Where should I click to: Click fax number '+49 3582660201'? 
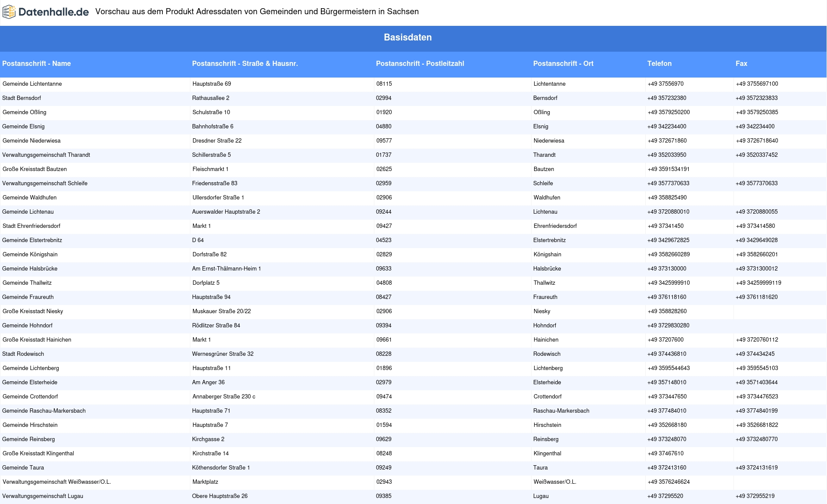click(757, 255)
